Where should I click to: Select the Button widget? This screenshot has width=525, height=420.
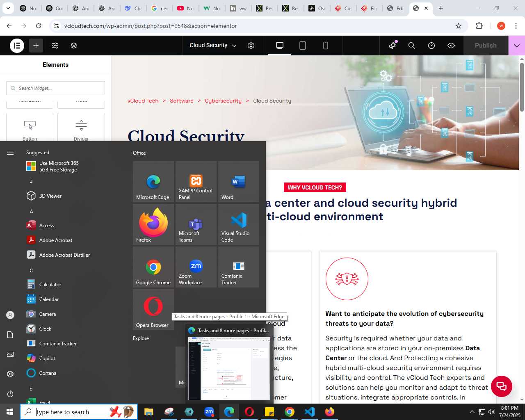(x=30, y=127)
